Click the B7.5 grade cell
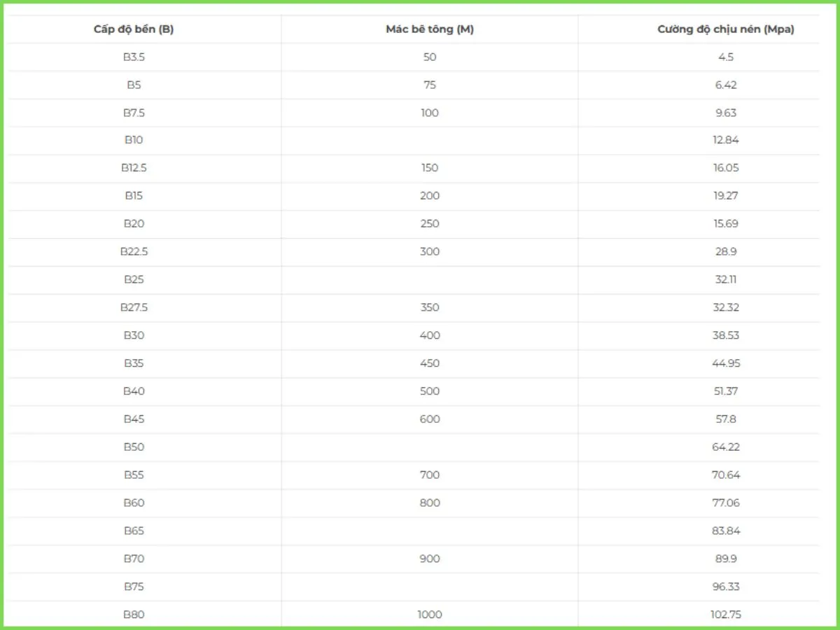Image resolution: width=840 pixels, height=630 pixels. coord(134,113)
